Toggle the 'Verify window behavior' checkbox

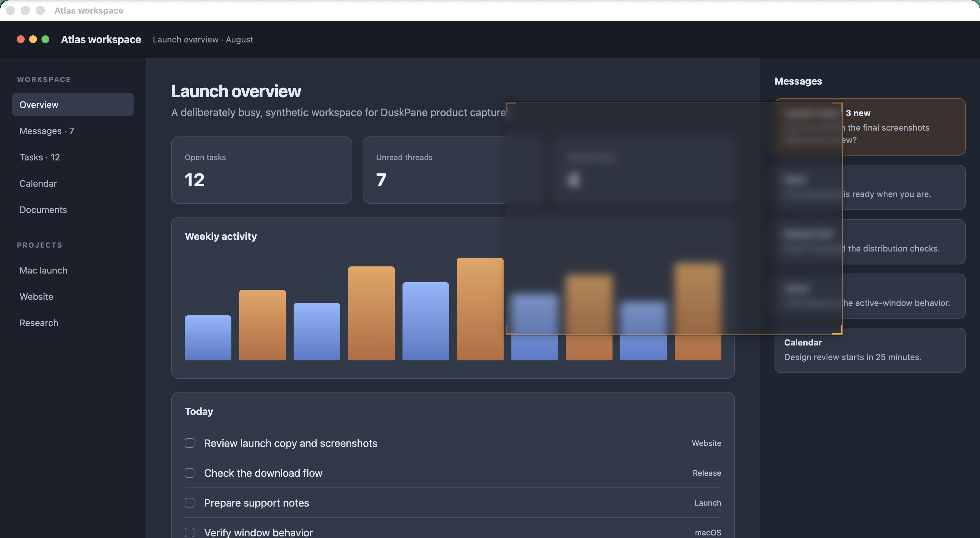tap(190, 532)
